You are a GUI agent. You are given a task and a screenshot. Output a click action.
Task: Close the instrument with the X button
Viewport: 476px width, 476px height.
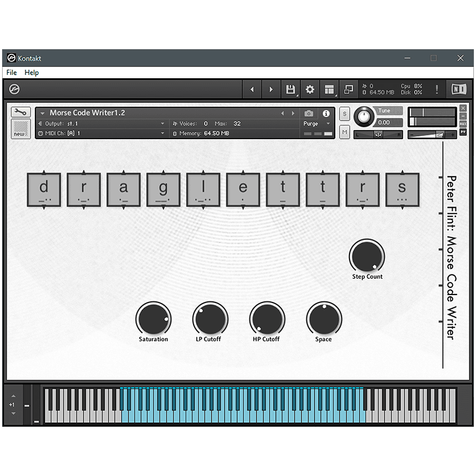click(463, 108)
